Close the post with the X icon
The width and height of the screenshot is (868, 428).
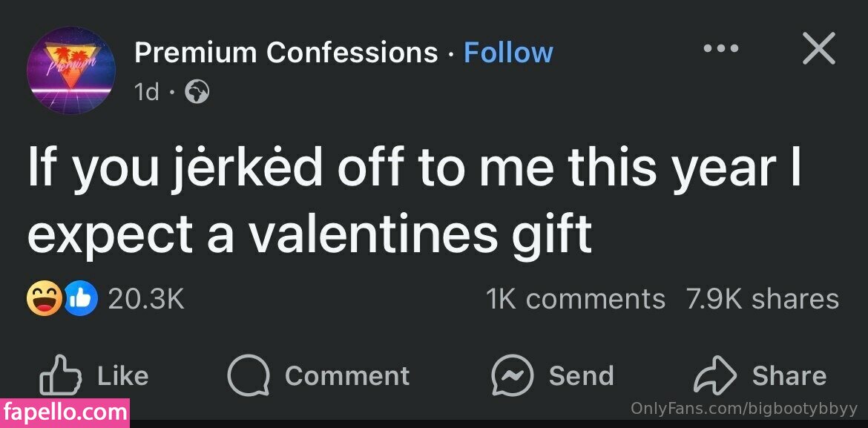pos(818,49)
